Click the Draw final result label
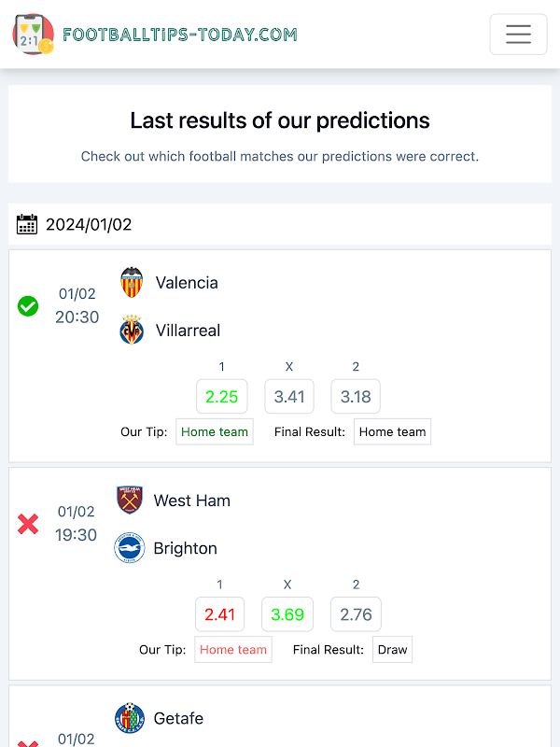 pyautogui.click(x=393, y=650)
